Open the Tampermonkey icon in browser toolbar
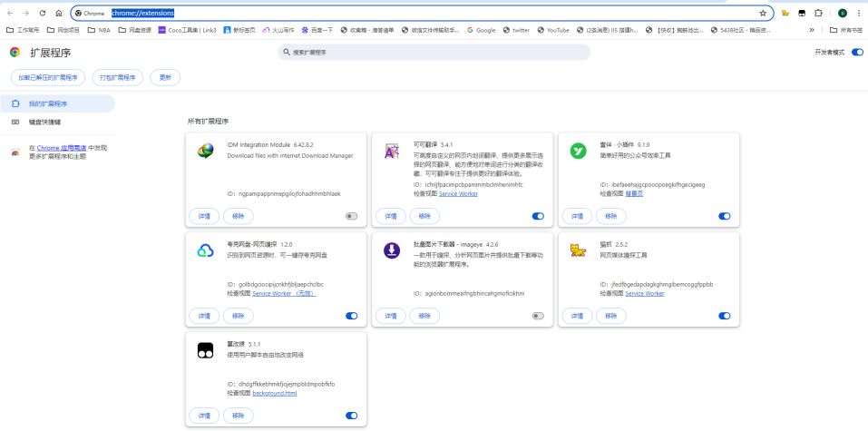 (802, 13)
